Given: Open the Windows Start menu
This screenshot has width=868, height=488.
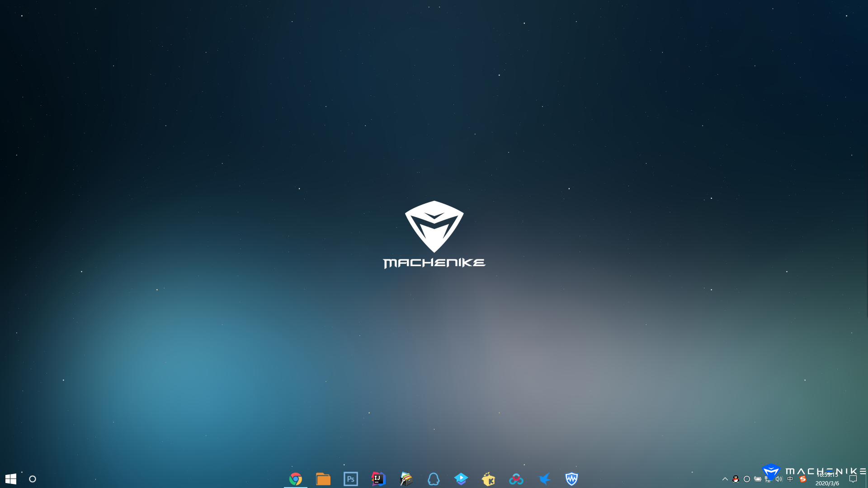Looking at the screenshot, I should click(11, 479).
